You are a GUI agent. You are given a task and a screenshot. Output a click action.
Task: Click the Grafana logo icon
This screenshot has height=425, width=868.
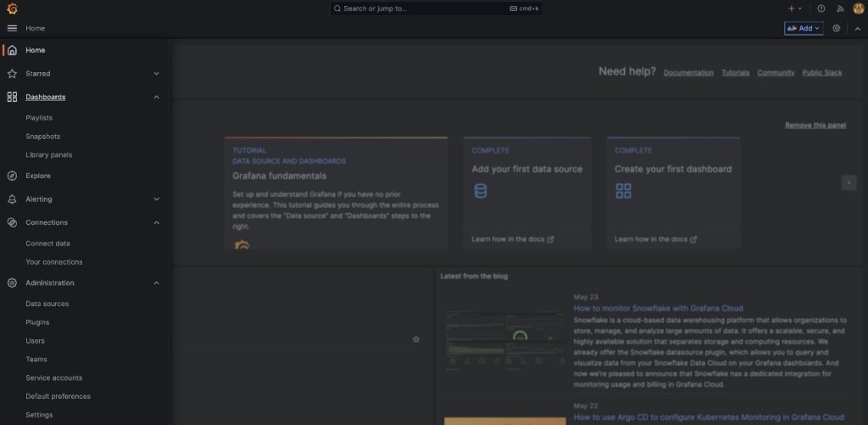tap(12, 8)
